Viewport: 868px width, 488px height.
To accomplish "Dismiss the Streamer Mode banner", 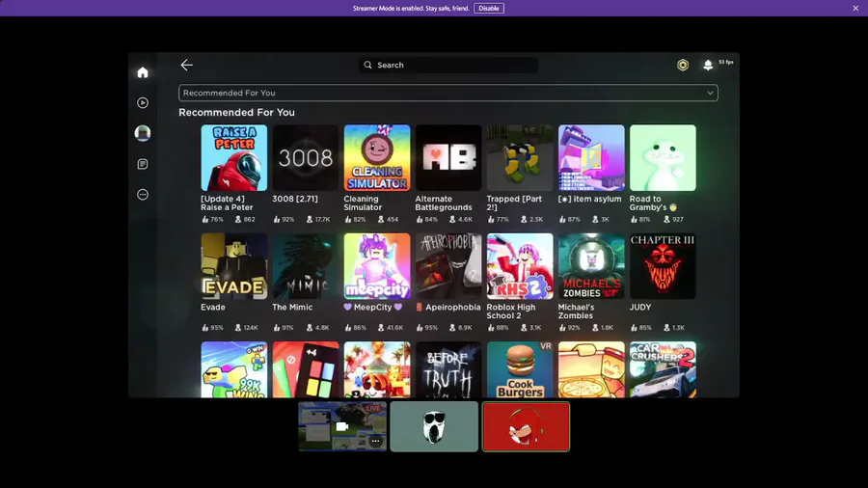I will (x=855, y=9).
